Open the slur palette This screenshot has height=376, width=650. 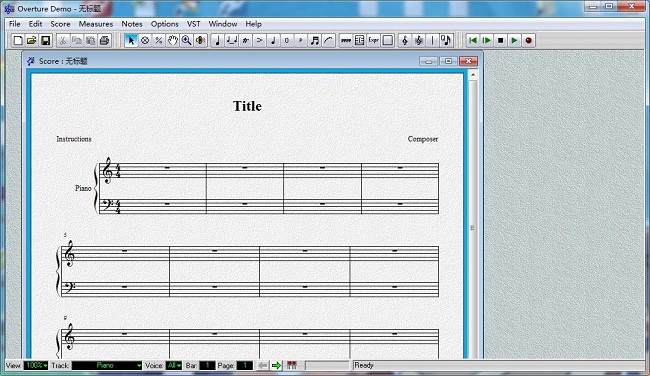coord(329,41)
